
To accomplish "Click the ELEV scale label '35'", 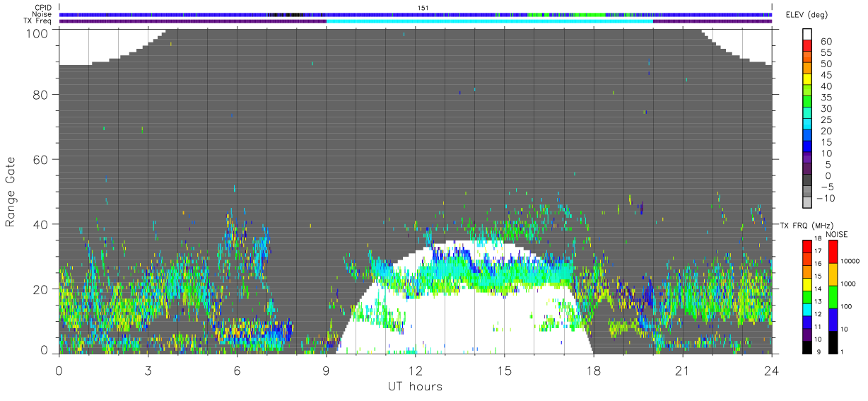I will (827, 98).
